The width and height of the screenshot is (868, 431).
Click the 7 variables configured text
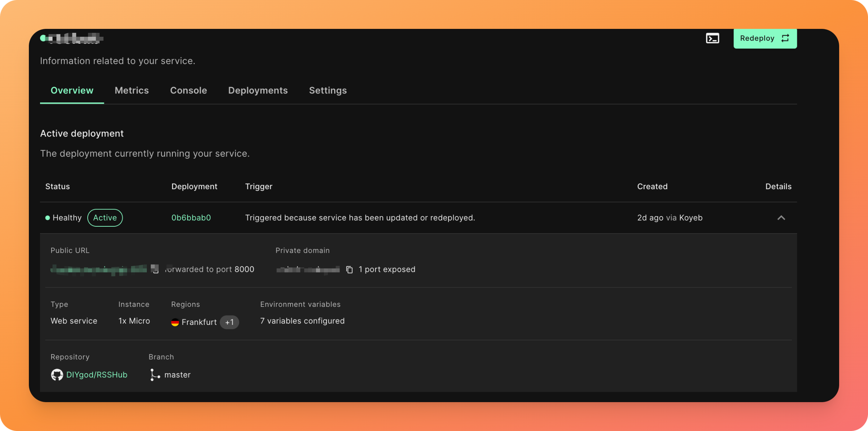pyautogui.click(x=302, y=321)
